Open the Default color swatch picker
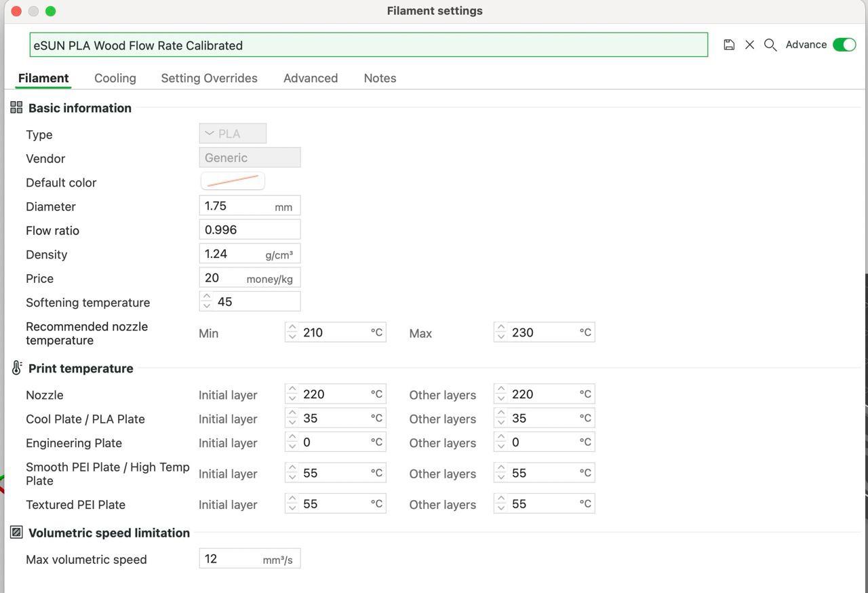 pos(233,181)
